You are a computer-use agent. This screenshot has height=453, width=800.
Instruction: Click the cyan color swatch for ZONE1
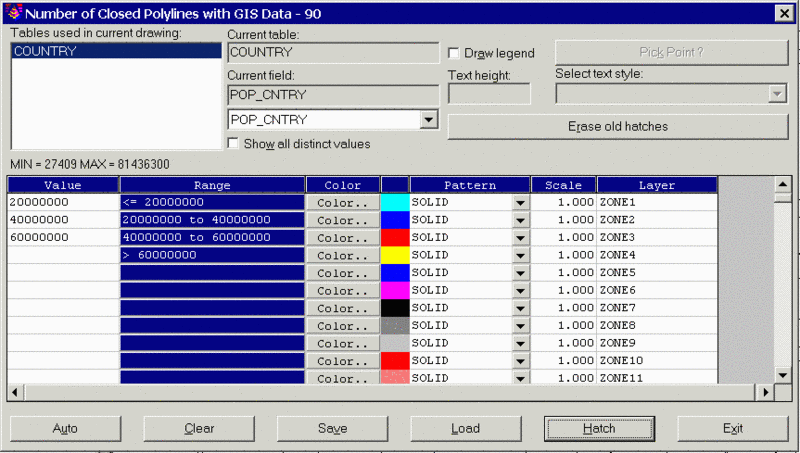click(395, 203)
